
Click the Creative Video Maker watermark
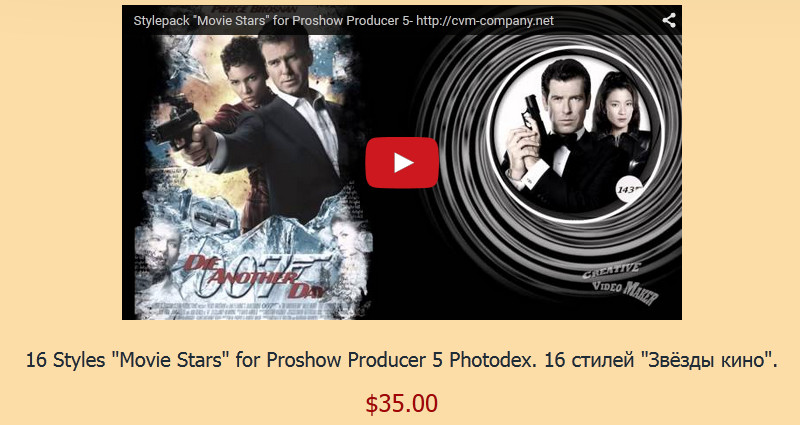[x=620, y=282]
